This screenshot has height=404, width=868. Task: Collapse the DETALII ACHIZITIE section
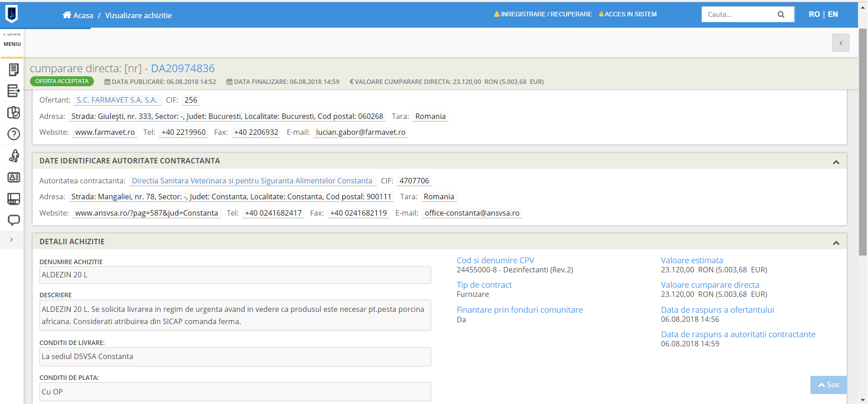pyautogui.click(x=836, y=243)
